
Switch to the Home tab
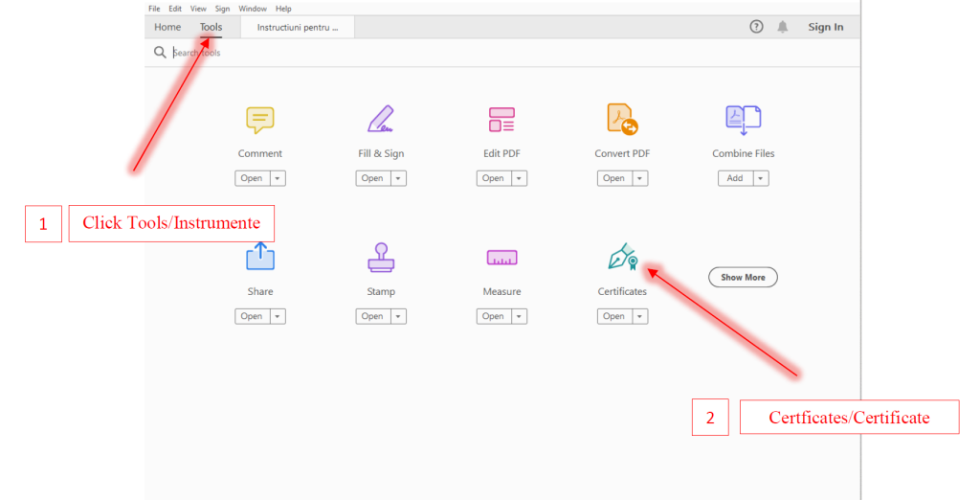pyautogui.click(x=167, y=27)
